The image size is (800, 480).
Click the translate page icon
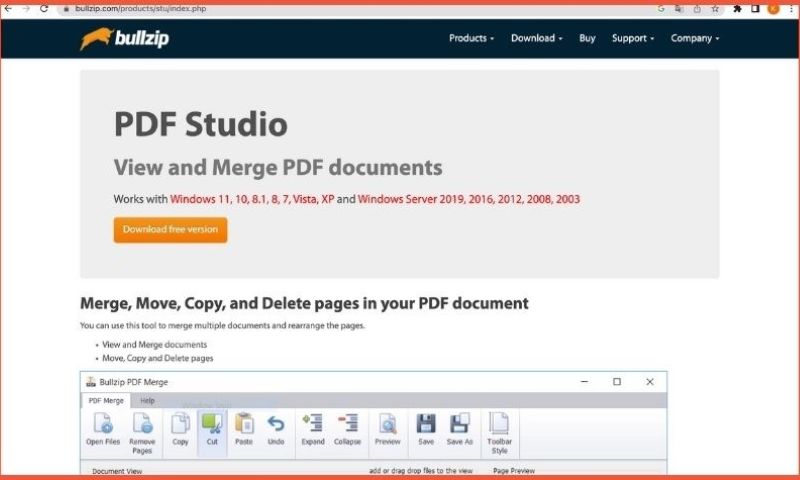[x=679, y=9]
